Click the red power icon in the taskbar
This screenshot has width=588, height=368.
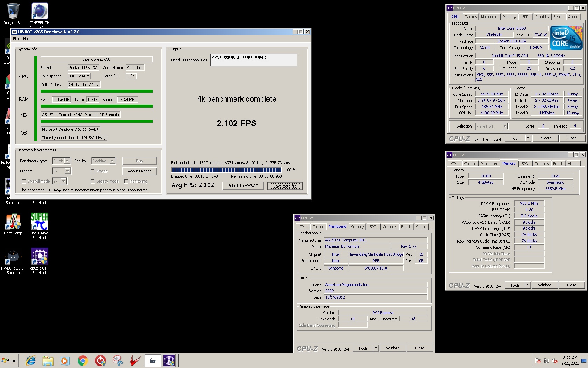click(x=100, y=361)
